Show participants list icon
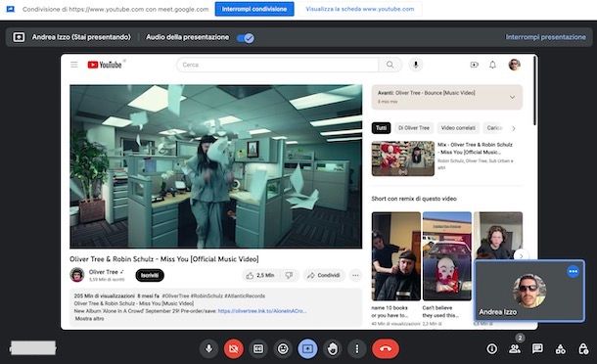 point(515,348)
